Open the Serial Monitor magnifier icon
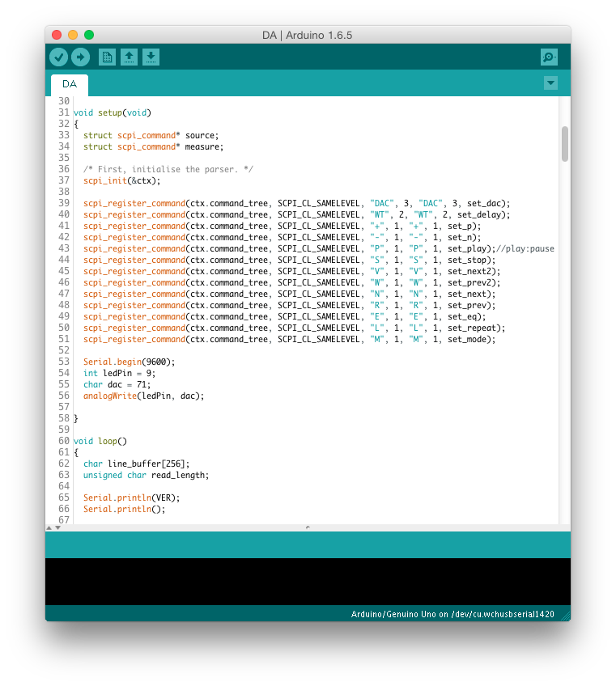The height and width of the screenshot is (686, 616). tap(549, 57)
